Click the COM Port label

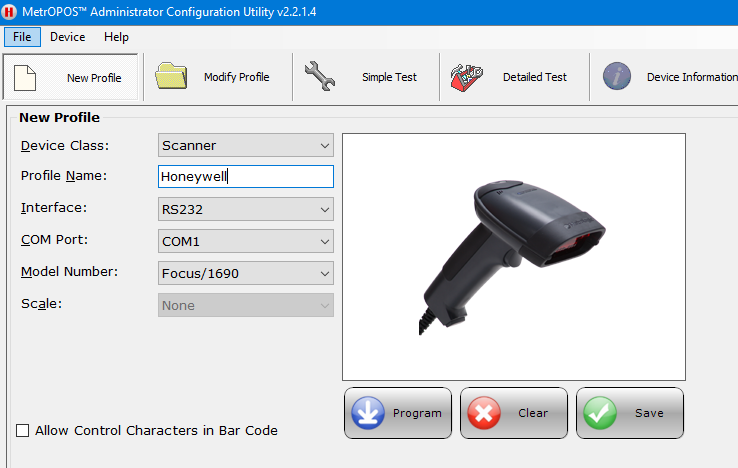click(x=54, y=240)
